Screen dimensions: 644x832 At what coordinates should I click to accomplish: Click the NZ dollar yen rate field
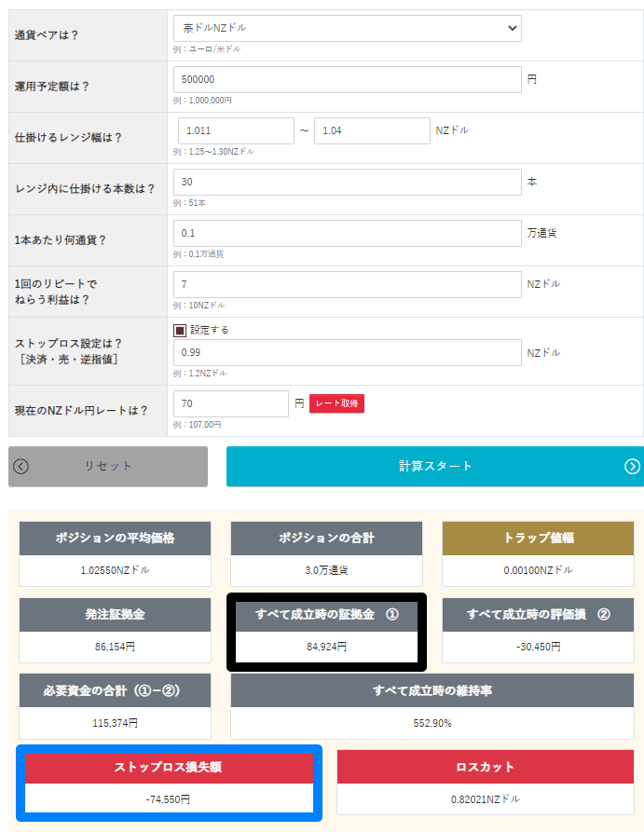click(231, 403)
